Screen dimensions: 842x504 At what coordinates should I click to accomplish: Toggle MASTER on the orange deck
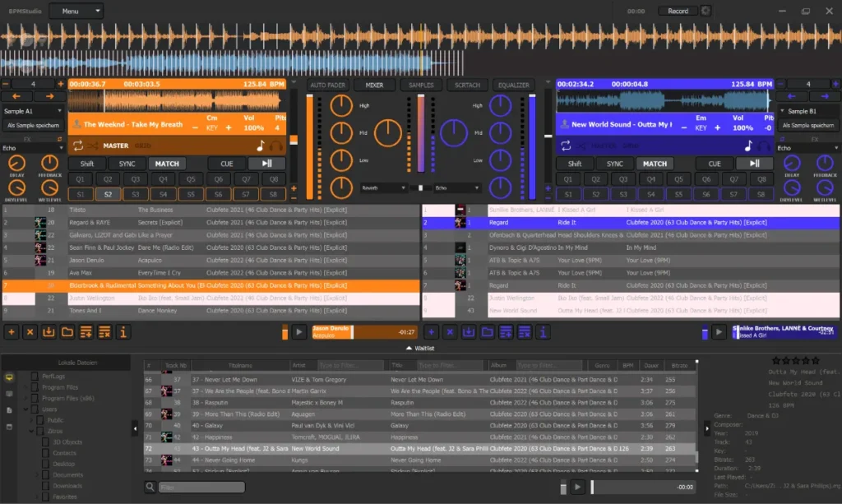pos(115,146)
